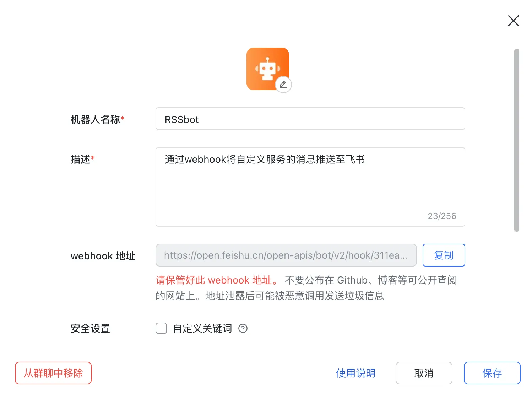Image resolution: width=532 pixels, height=393 pixels.
Task: Click into the 描述 description text area
Action: point(310,187)
